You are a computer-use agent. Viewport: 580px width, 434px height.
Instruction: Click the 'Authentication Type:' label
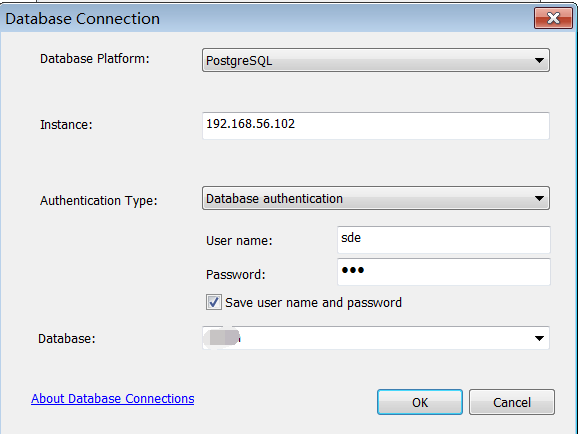pos(99,201)
